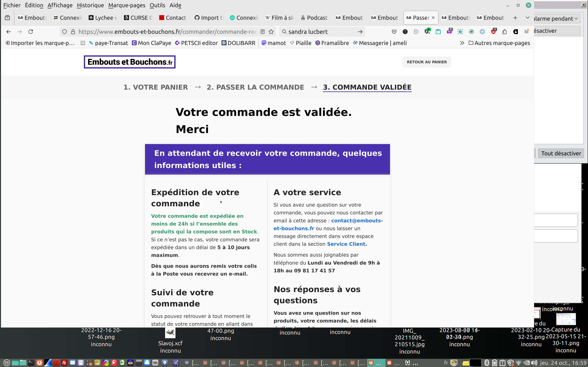Image resolution: width=588 pixels, height=367 pixels.
Task: Bookmark this page with the star icon
Action: click(x=271, y=32)
